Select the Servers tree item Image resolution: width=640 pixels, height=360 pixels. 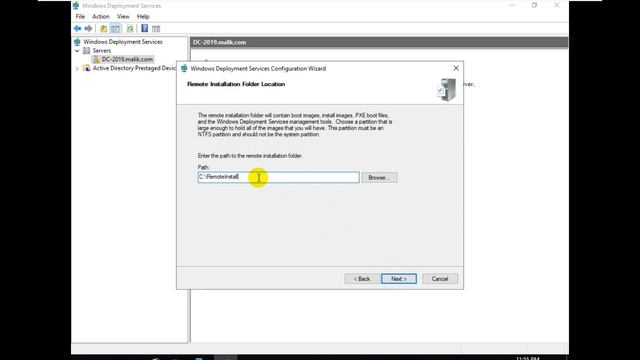pos(102,51)
